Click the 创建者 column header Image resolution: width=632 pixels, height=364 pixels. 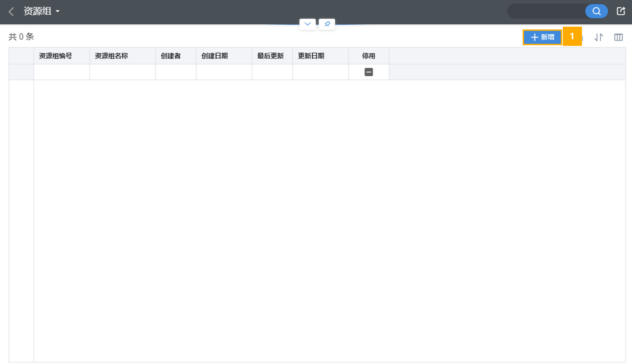click(x=176, y=56)
